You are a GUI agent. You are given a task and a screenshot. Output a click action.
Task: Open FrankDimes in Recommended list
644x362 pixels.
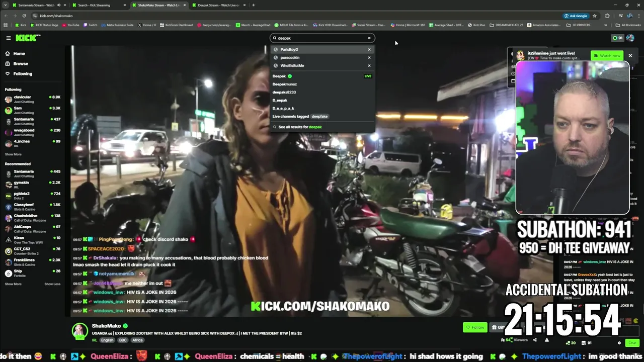[x=33, y=261]
